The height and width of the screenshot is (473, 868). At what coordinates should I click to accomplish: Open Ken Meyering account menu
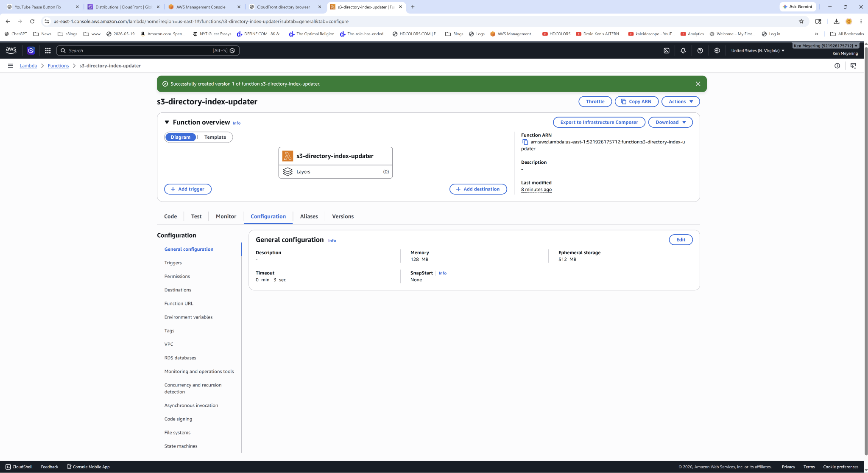pos(826,46)
